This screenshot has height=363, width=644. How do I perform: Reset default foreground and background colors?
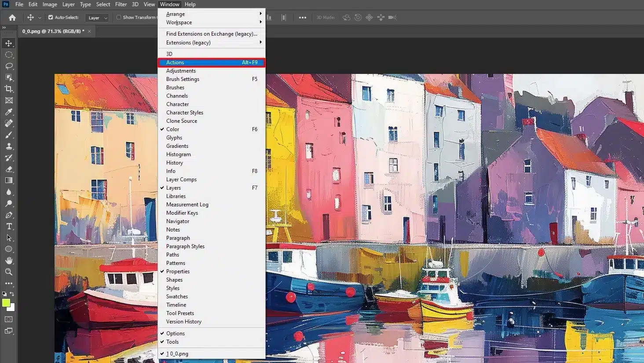(4, 294)
